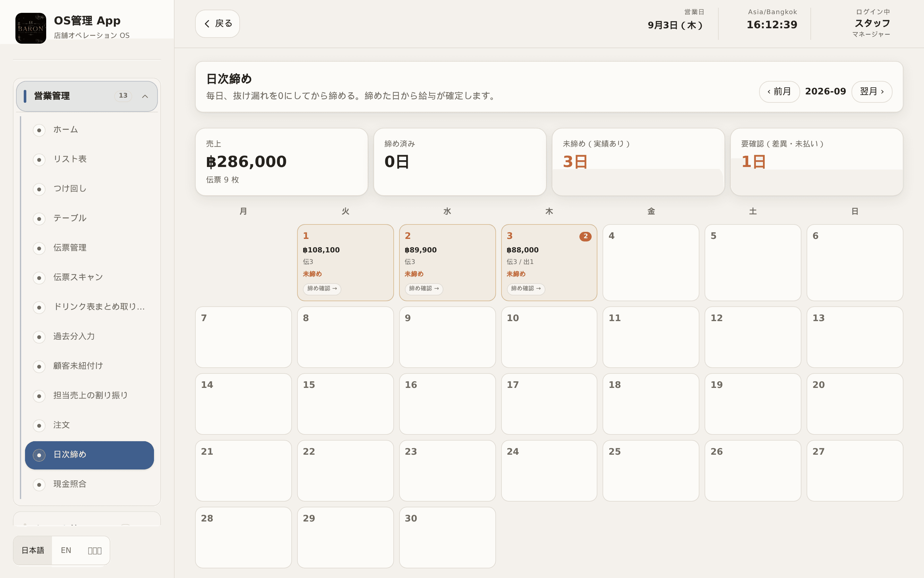Click the bullet icon next to 現金照合
The height and width of the screenshot is (578, 924).
pos(39,485)
